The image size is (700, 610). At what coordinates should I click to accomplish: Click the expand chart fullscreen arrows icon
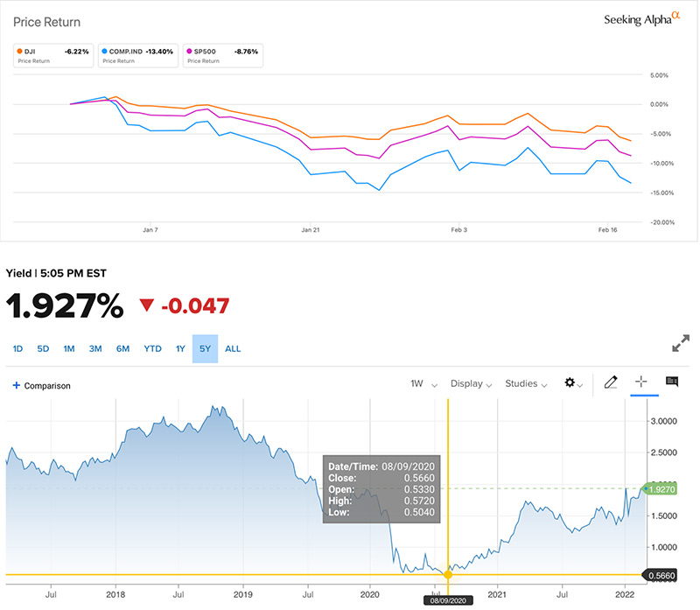(x=681, y=344)
